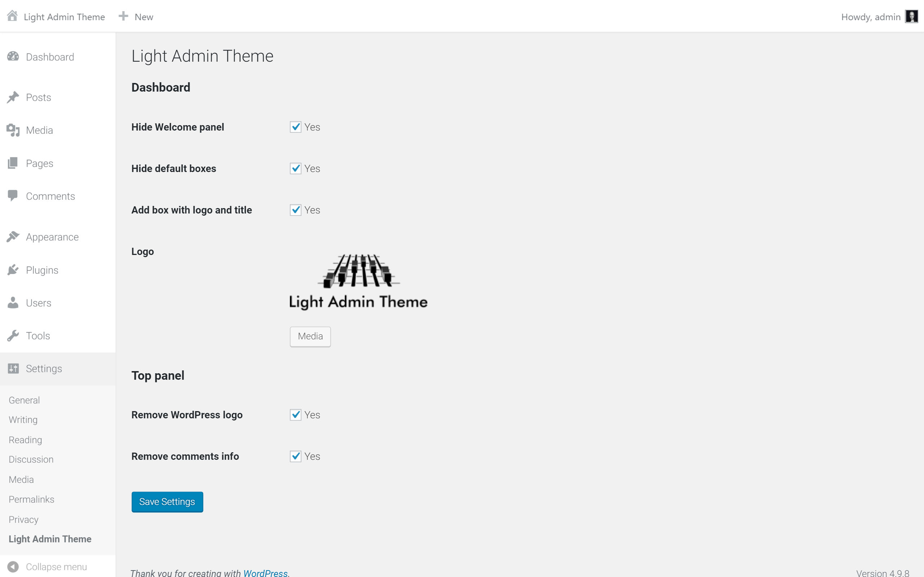
Task: Click the Appearance icon in sidebar
Action: [13, 237]
